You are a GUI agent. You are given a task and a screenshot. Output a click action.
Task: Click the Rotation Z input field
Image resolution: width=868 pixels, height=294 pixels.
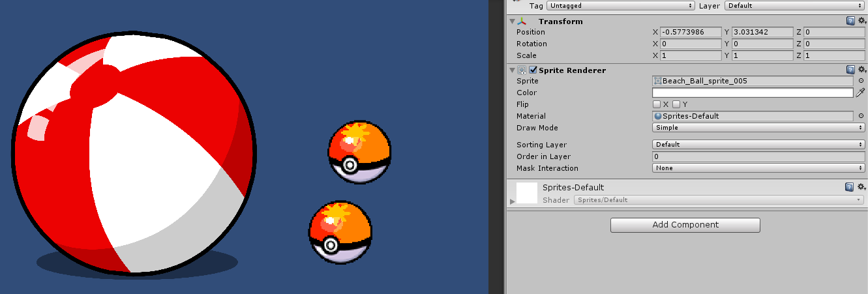[x=835, y=44]
